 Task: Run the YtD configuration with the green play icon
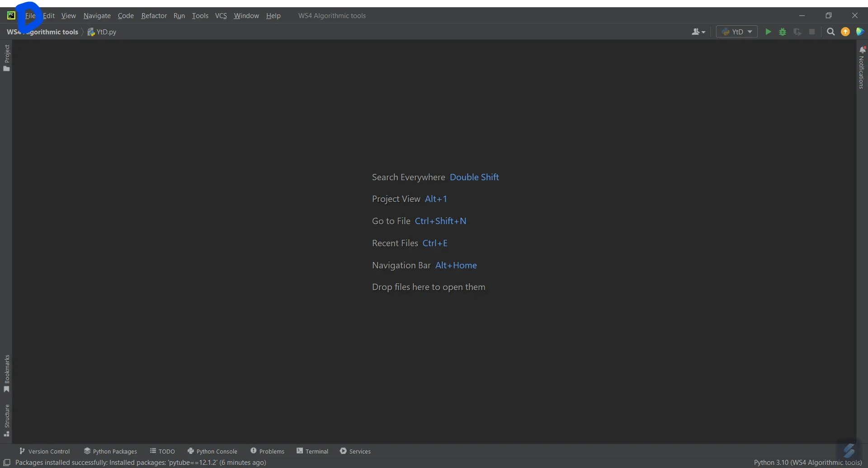768,32
